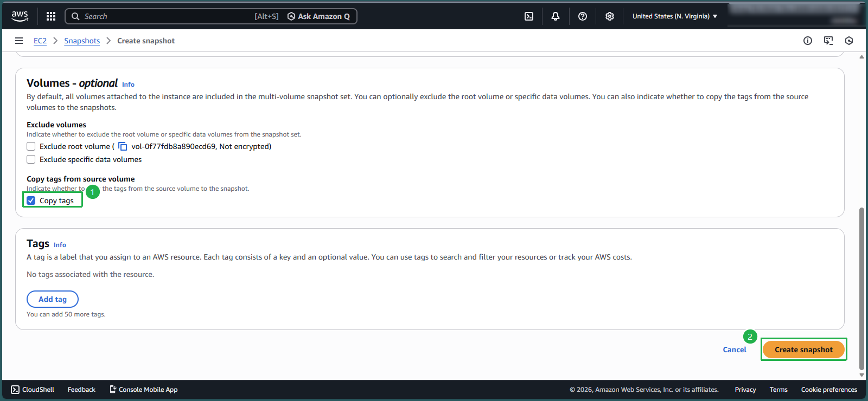868x401 pixels.
Task: Launch CloudShell from top bar icon
Action: (x=529, y=16)
